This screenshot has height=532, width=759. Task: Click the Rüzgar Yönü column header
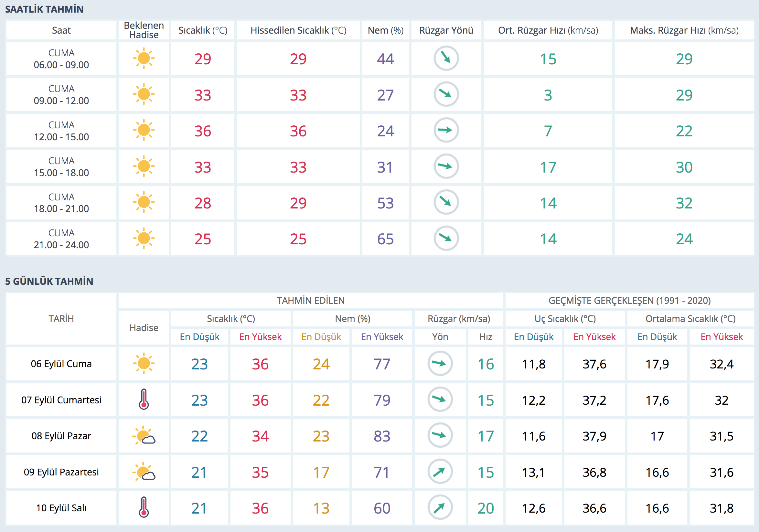point(446,30)
